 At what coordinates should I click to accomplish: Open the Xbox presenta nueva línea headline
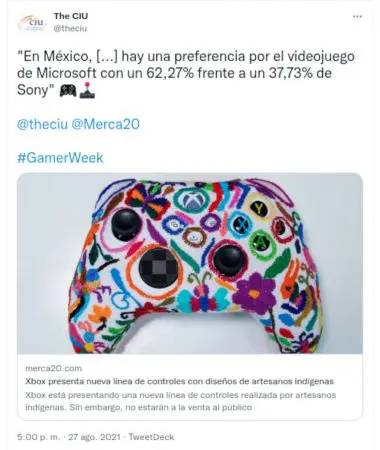179,381
